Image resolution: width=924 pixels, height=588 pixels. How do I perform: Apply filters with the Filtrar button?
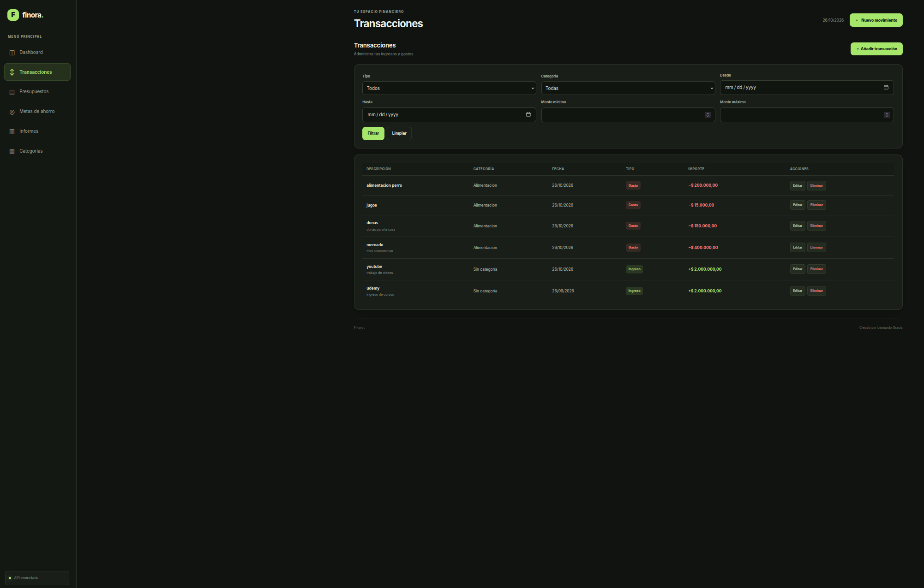373,133
